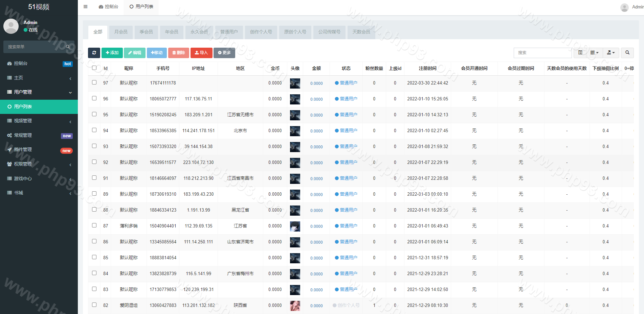644x314 pixels.
Task: Click the magnifier icon in sidebar menu search
Action: click(x=68, y=47)
